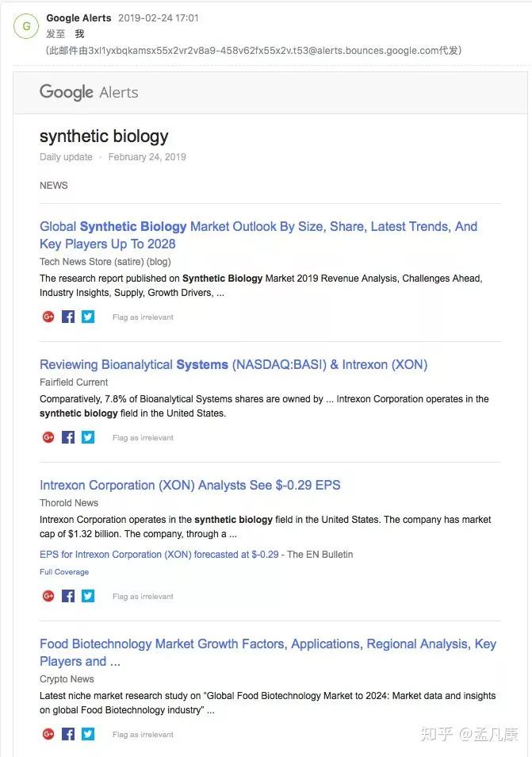Open EPS for Intrexon forecasted link

pos(159,555)
